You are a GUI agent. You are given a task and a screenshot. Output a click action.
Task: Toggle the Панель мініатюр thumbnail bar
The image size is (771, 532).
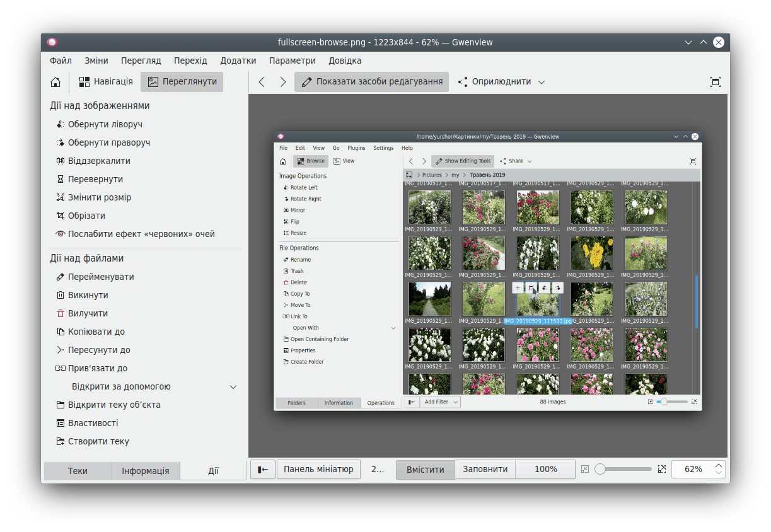point(318,469)
